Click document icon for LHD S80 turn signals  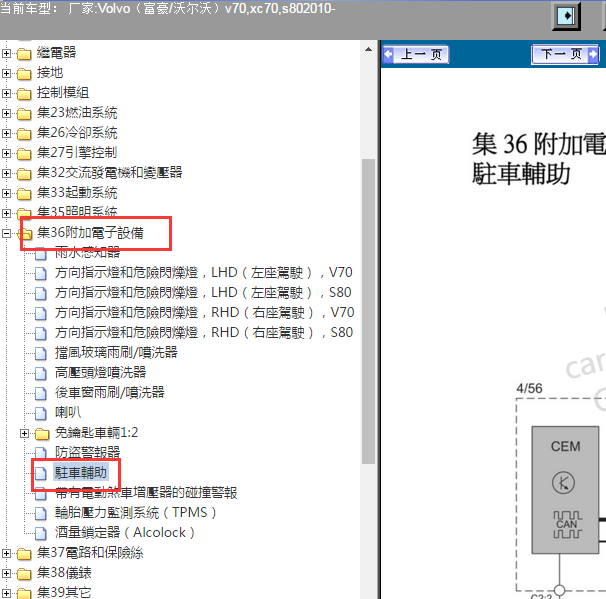pyautogui.click(x=41, y=293)
